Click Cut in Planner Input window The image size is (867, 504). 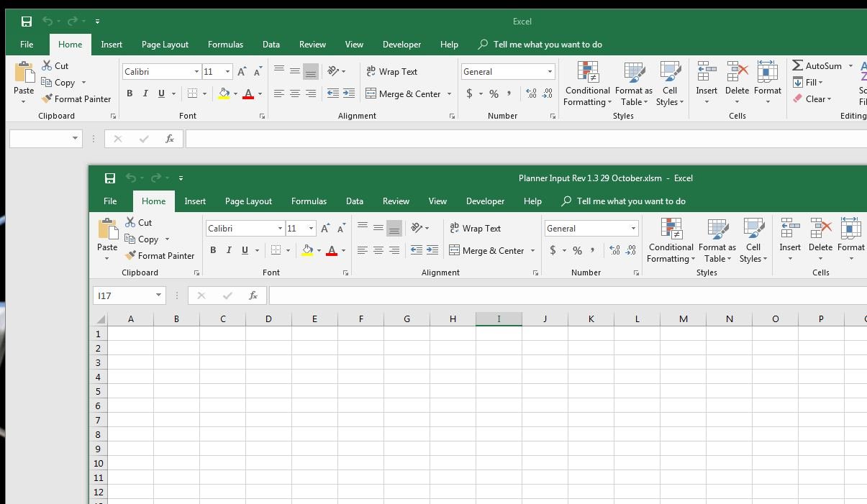tap(138, 222)
